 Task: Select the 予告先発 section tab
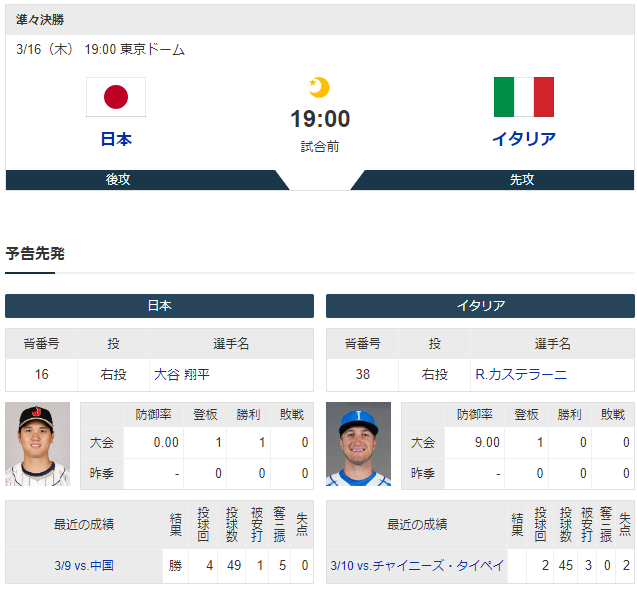(x=35, y=253)
